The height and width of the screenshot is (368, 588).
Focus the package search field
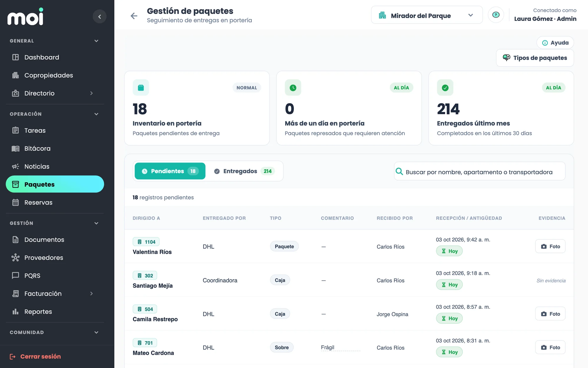pos(480,171)
